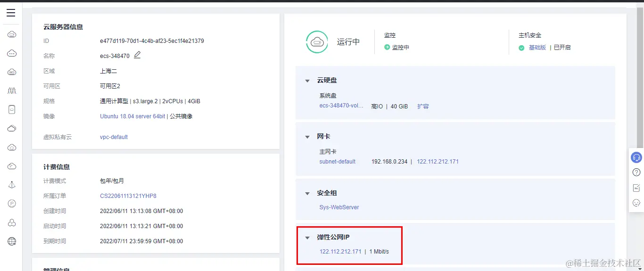
Task: Click 扩容 to expand the disk
Action: pos(423,107)
